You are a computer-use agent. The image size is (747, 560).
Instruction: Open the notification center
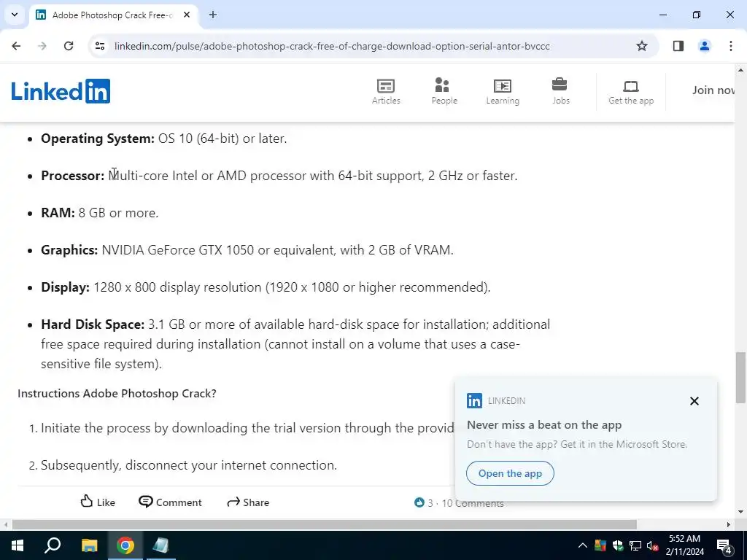[724, 545]
